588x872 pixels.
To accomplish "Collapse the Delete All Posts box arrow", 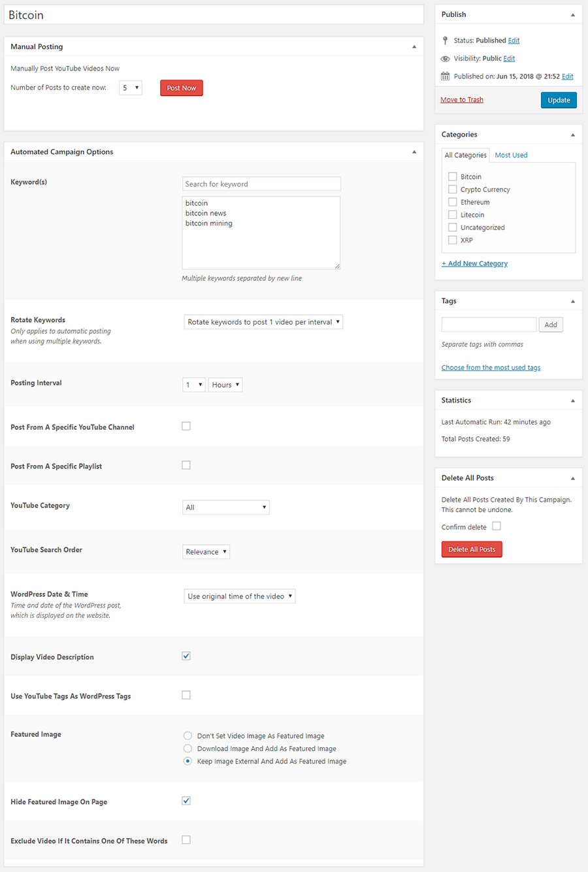I will [x=573, y=478].
